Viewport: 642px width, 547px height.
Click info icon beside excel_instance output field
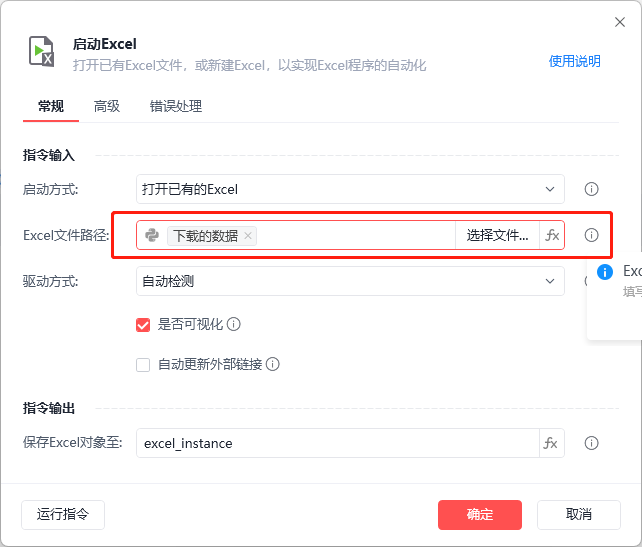coord(591,443)
